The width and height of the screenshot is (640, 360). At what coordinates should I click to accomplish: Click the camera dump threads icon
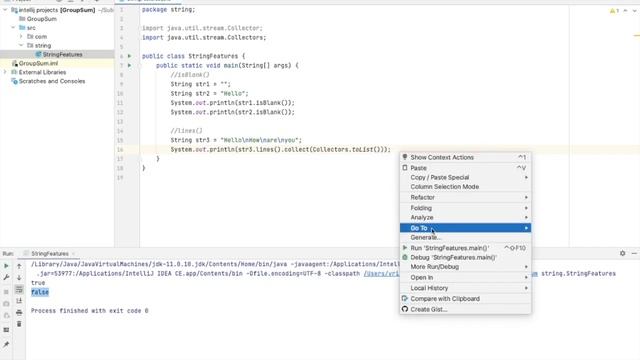(6, 304)
